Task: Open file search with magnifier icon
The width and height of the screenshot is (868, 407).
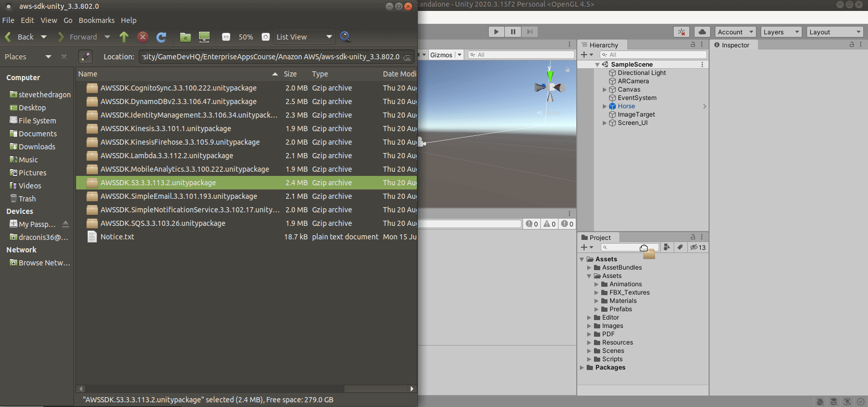Action: click(x=345, y=37)
